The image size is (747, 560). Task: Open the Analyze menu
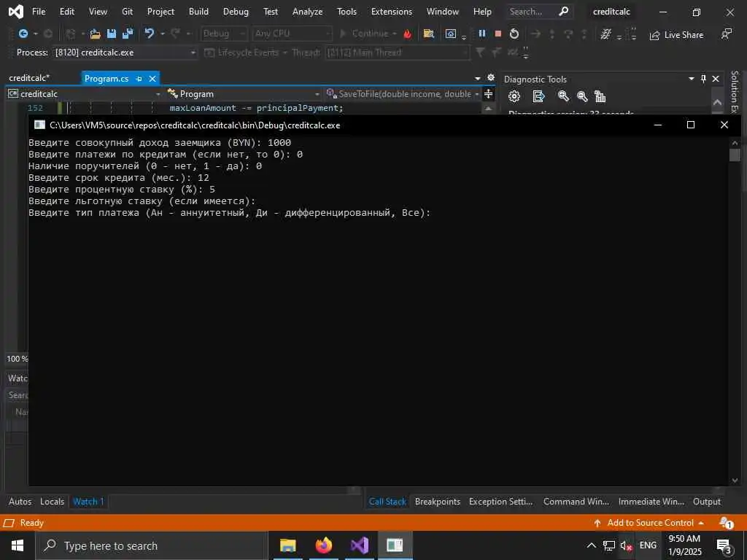pyautogui.click(x=307, y=12)
